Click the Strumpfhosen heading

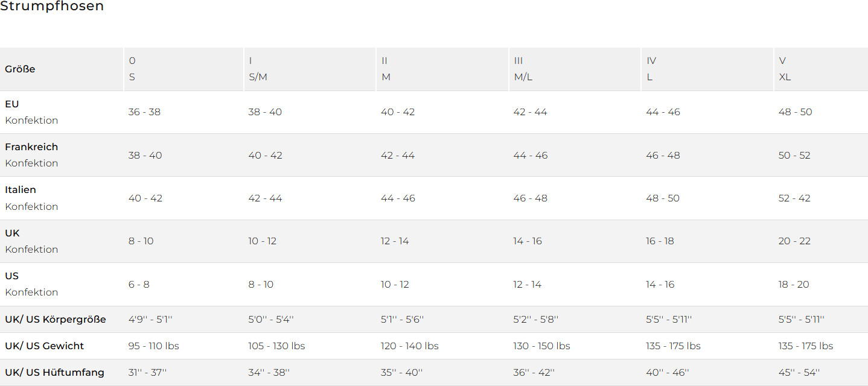pos(52,7)
